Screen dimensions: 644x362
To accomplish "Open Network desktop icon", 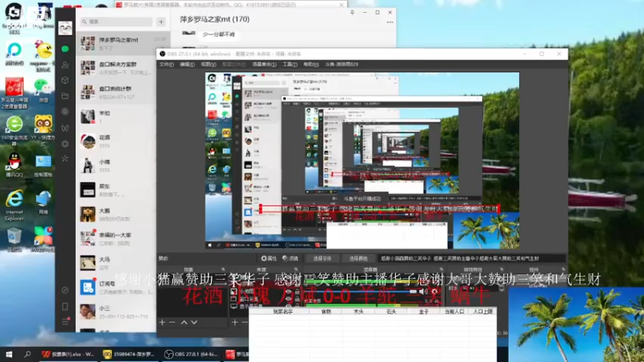I will (43, 203).
